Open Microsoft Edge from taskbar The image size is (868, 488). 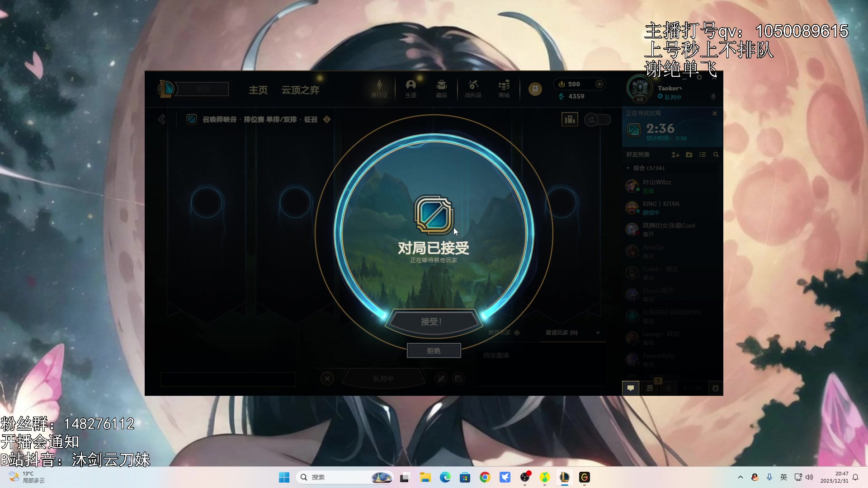click(445, 477)
